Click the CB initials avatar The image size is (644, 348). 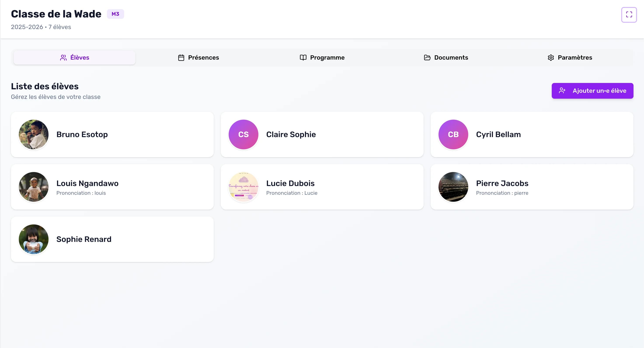click(453, 134)
